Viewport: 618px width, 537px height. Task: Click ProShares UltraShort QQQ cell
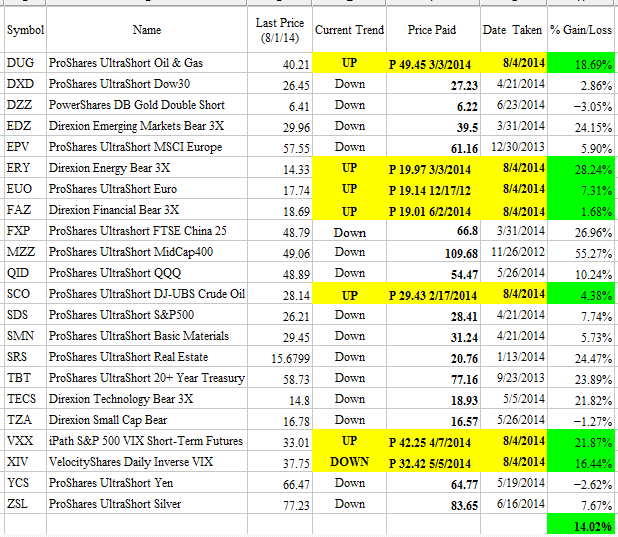(147, 273)
